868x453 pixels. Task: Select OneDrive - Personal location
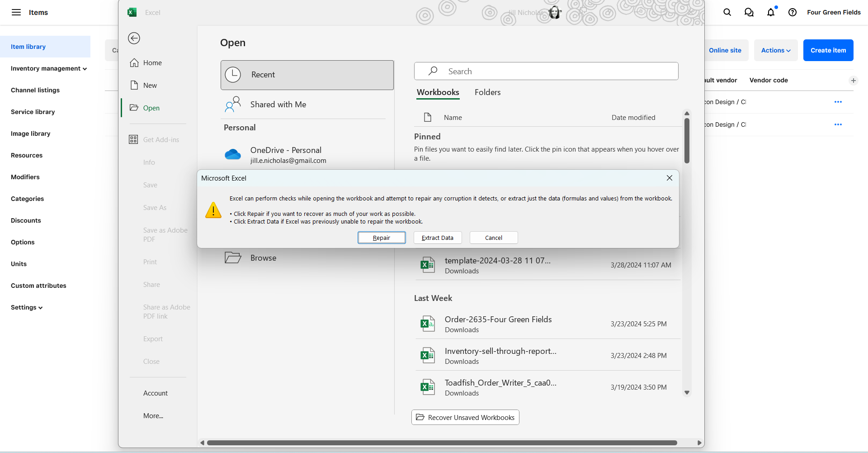tap(307, 155)
